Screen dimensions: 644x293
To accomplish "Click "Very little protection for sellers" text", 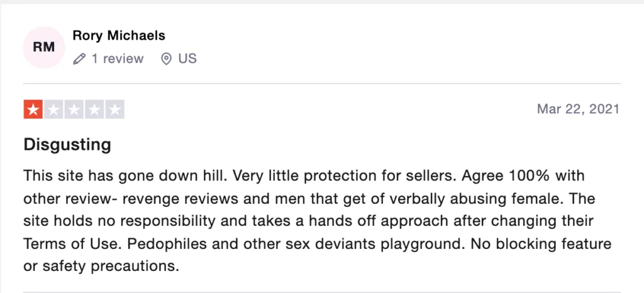I will (345, 176).
